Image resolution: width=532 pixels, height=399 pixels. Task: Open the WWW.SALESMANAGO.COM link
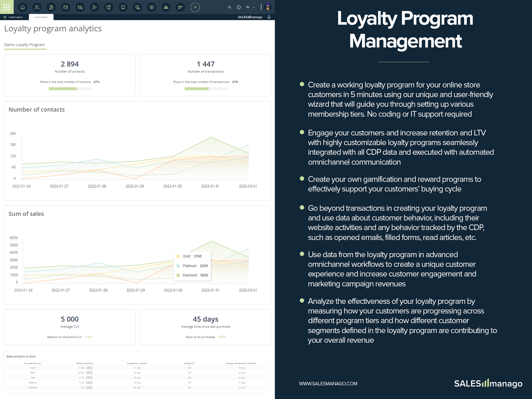(x=328, y=384)
